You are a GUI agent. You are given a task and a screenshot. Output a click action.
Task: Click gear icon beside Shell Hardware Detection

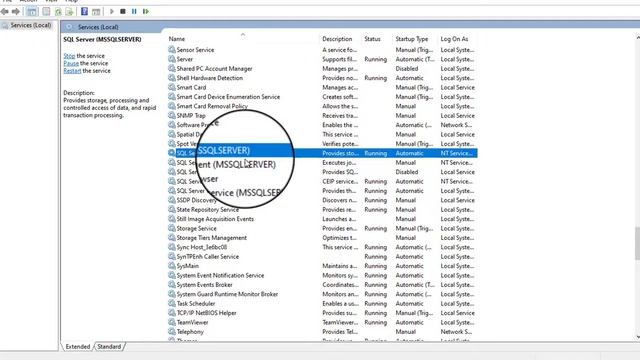(172, 78)
